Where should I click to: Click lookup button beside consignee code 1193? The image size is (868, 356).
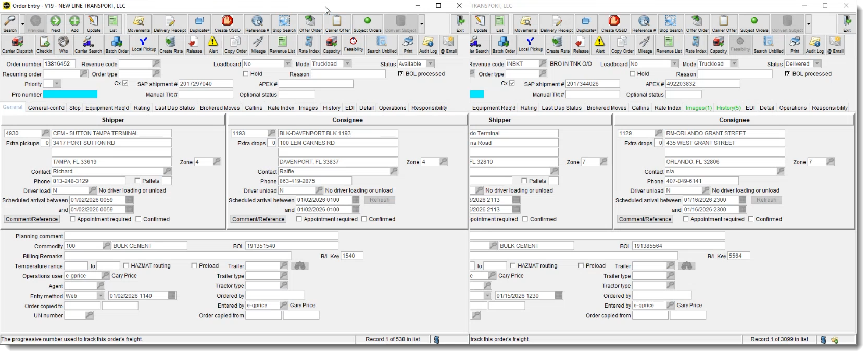(x=272, y=133)
